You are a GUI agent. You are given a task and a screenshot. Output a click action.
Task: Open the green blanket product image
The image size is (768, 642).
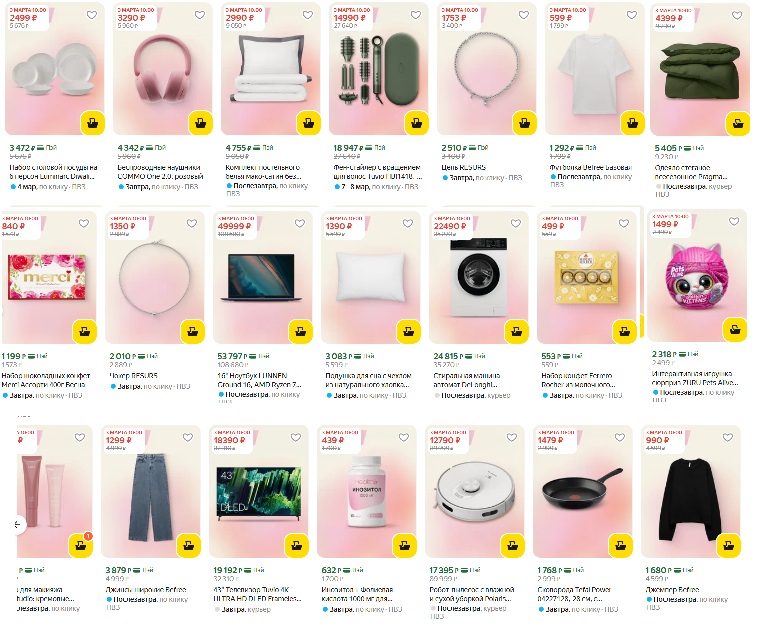pyautogui.click(x=699, y=69)
